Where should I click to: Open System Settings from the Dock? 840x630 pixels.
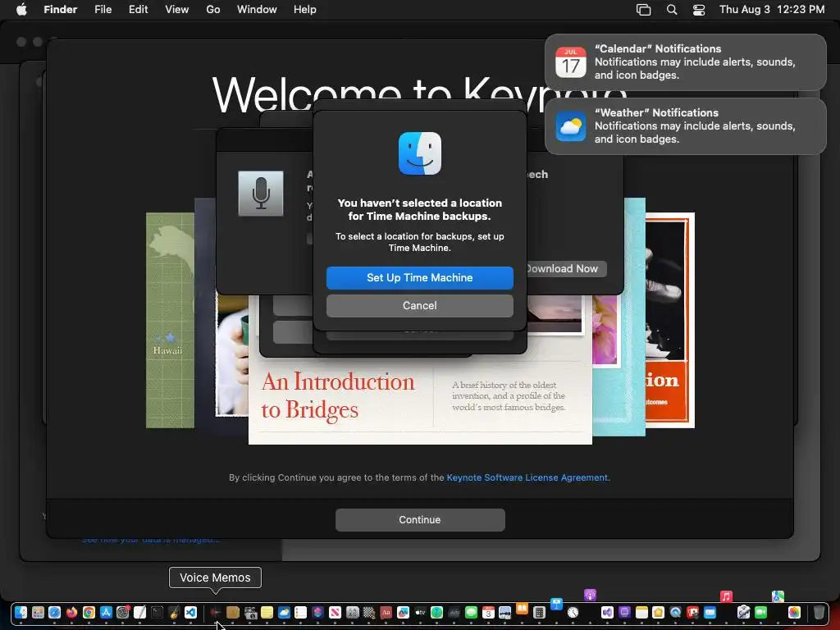(x=123, y=612)
